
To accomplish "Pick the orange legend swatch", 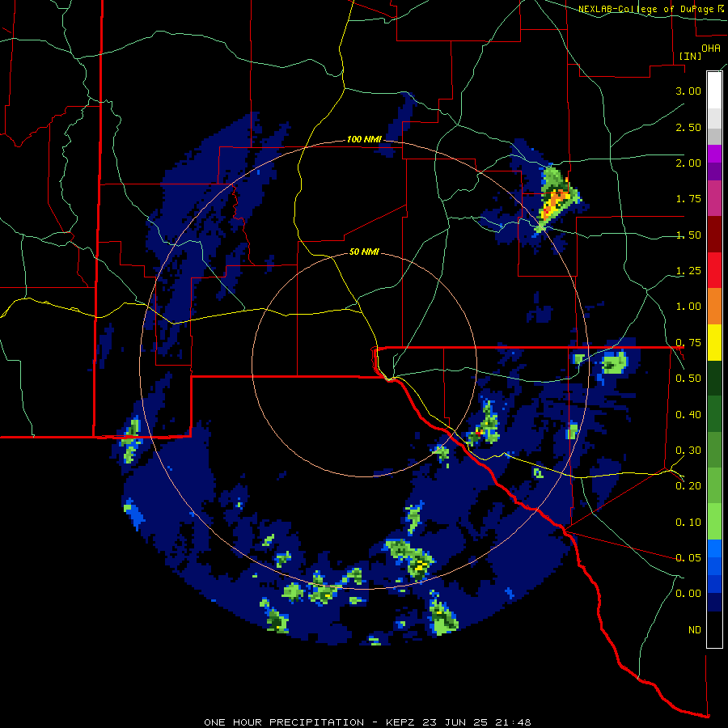I will coord(714,306).
